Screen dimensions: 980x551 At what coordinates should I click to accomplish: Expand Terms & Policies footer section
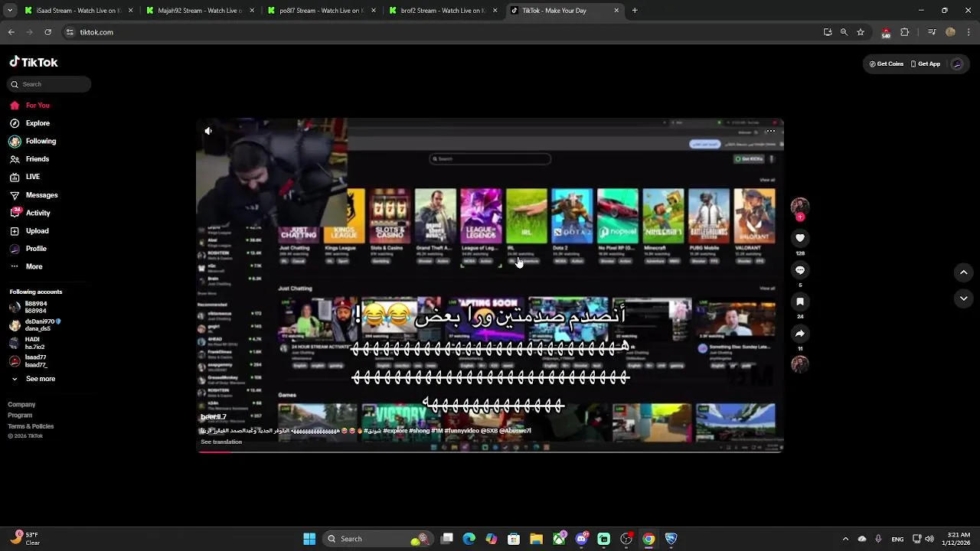[31, 426]
